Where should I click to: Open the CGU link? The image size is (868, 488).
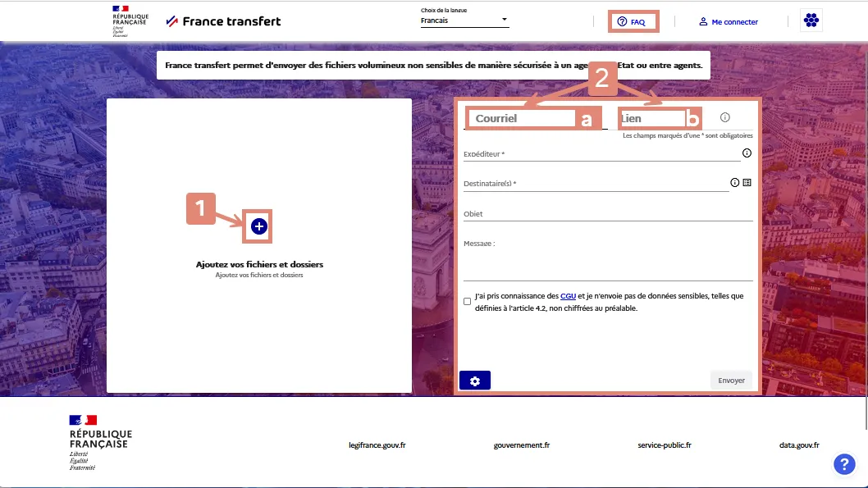point(568,296)
